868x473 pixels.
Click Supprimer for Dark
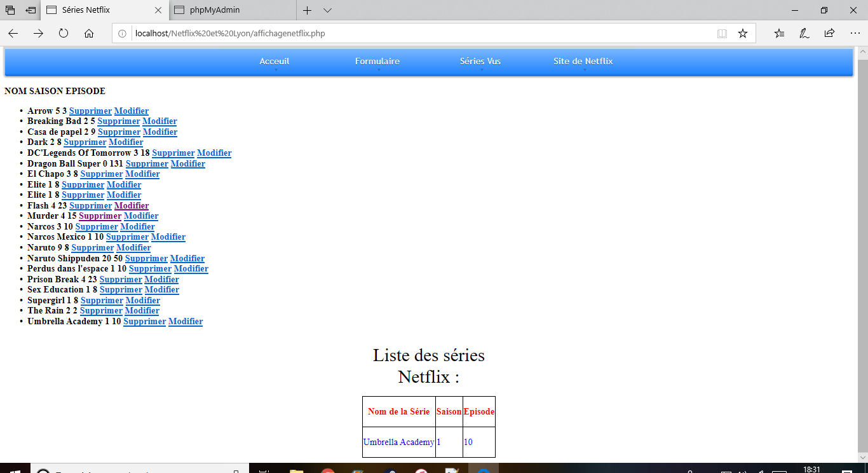[x=85, y=142]
